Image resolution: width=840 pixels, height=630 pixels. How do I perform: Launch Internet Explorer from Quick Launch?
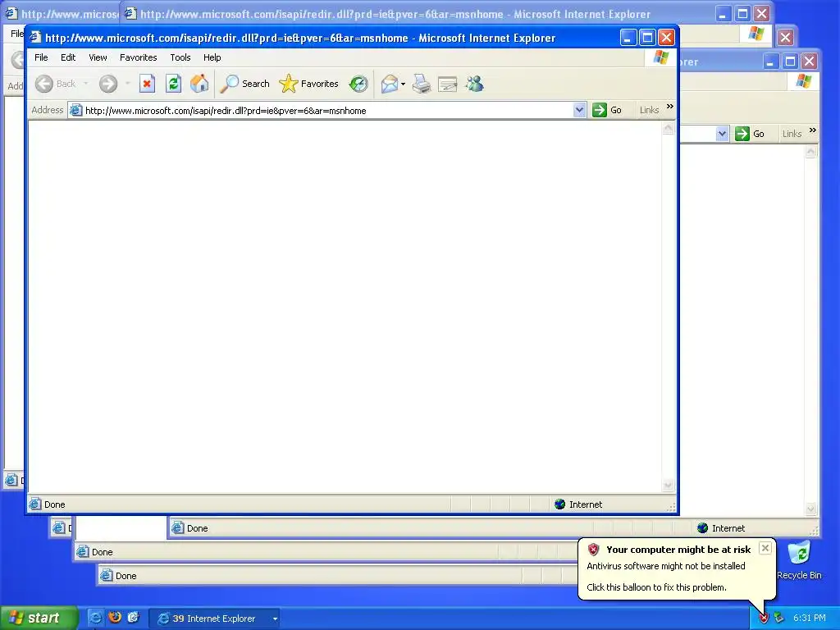(95, 619)
